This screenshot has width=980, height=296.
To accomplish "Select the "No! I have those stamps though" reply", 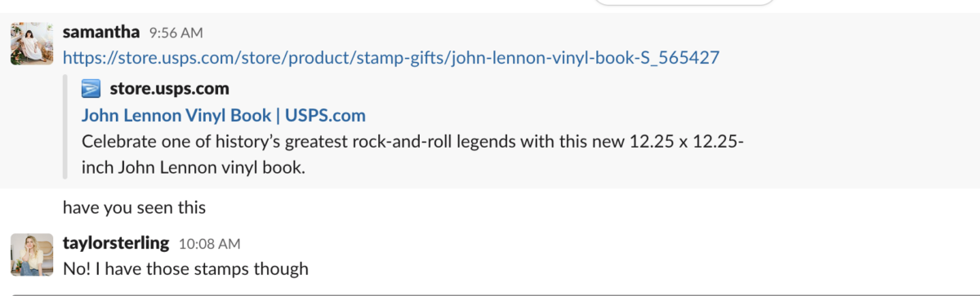I will (x=185, y=267).
